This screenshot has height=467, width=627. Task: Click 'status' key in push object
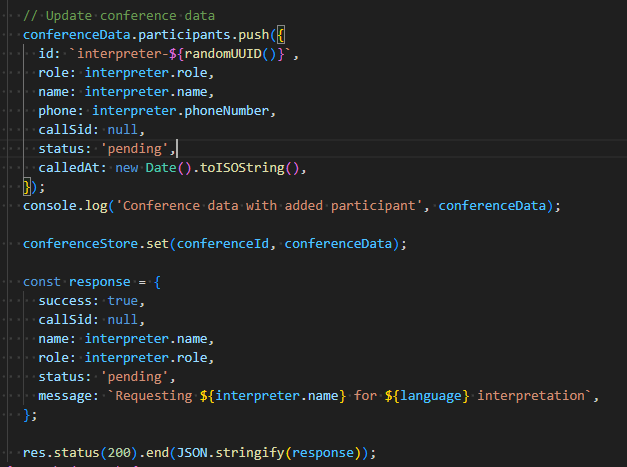click(x=61, y=149)
